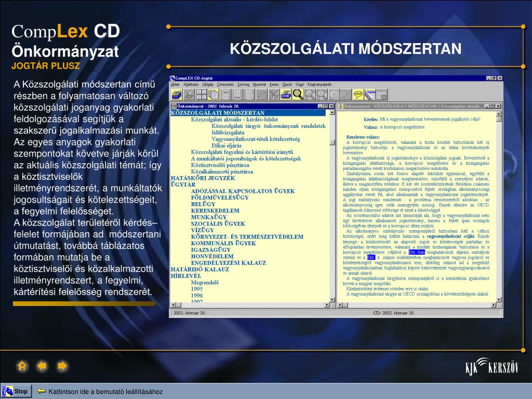Click right pane vertical scrollbar down arrow

498,299
